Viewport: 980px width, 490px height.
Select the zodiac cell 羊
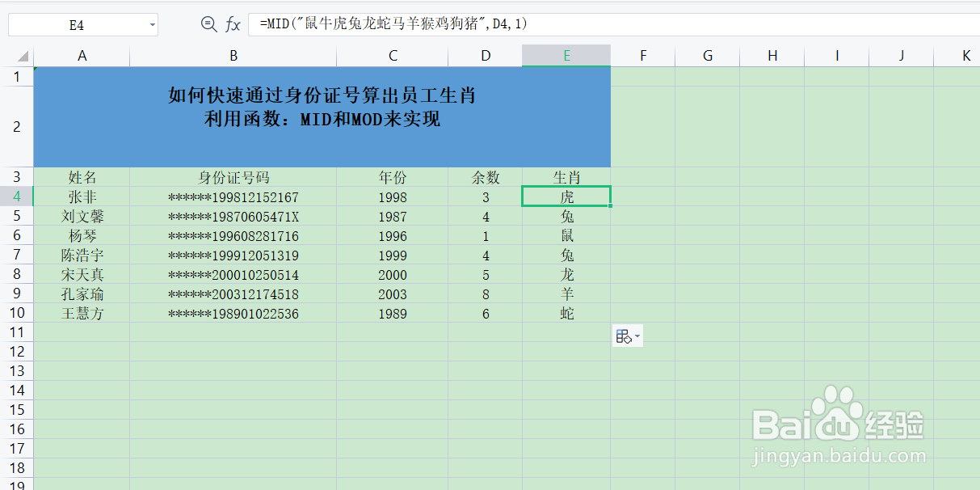567,294
